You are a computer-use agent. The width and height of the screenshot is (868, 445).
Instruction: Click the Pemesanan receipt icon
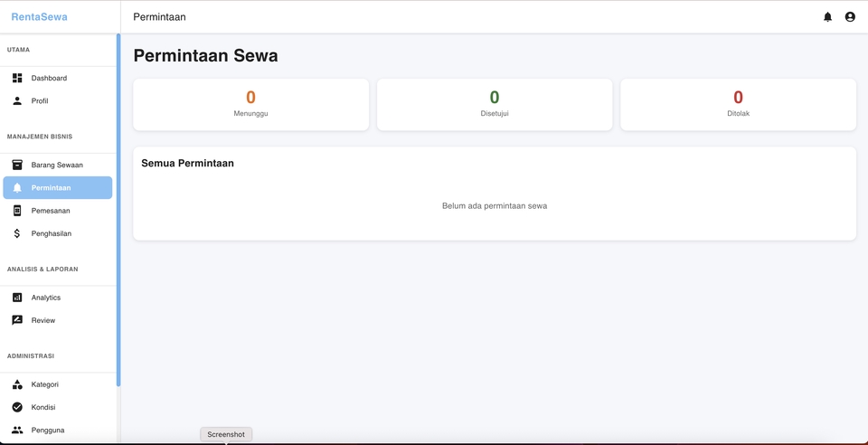(17, 211)
